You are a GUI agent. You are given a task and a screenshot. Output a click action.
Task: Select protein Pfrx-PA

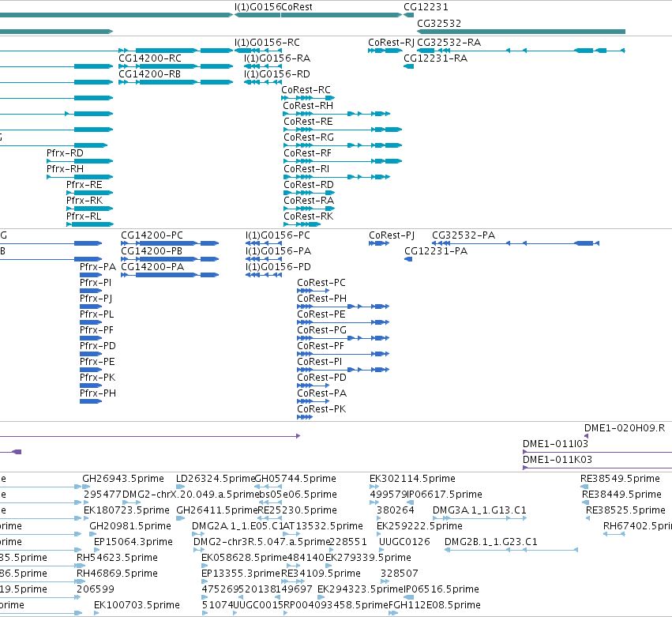[x=91, y=275]
